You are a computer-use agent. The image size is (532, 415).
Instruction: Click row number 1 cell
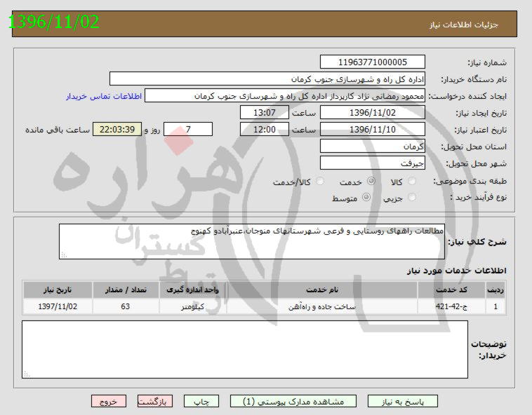click(x=496, y=306)
